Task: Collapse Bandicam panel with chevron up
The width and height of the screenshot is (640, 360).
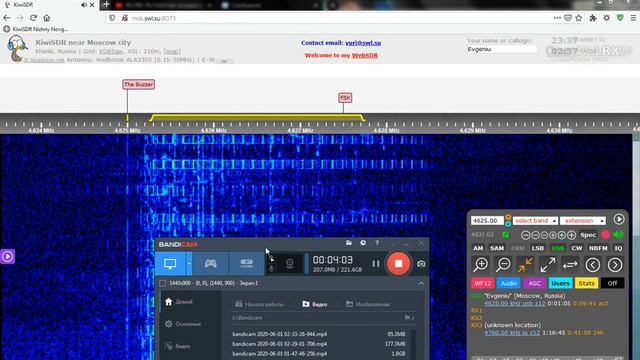Action: point(421,283)
